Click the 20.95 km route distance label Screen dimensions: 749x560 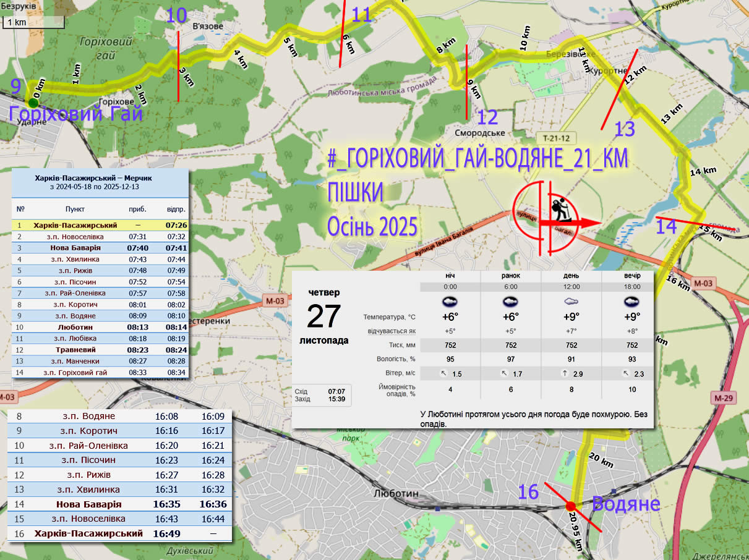575,532
